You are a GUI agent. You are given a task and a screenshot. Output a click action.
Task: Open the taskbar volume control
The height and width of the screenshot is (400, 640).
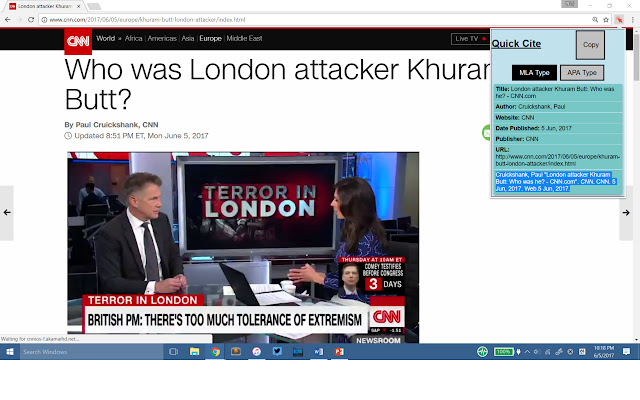[537, 352]
